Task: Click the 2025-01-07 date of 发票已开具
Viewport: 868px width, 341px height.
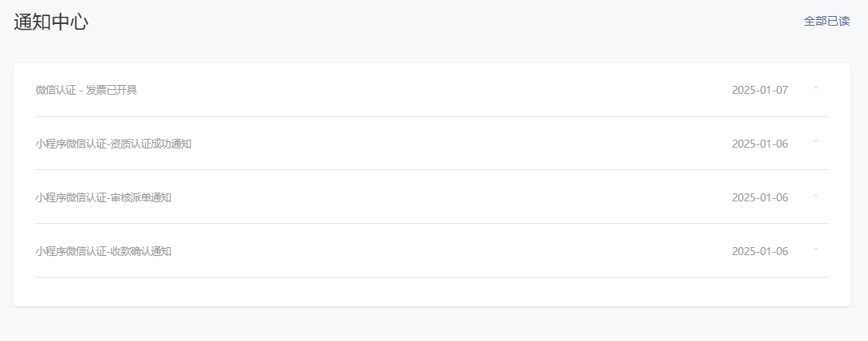Action: coord(760,90)
